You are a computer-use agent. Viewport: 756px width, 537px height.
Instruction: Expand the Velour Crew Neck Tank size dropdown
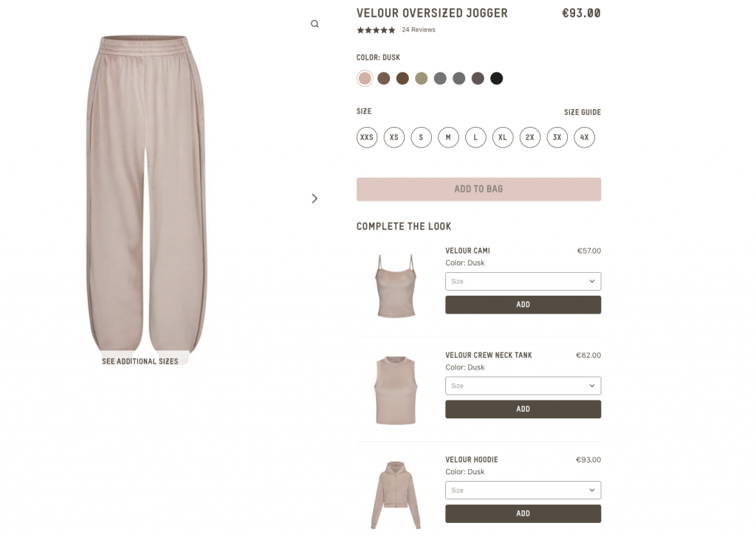[x=523, y=386]
